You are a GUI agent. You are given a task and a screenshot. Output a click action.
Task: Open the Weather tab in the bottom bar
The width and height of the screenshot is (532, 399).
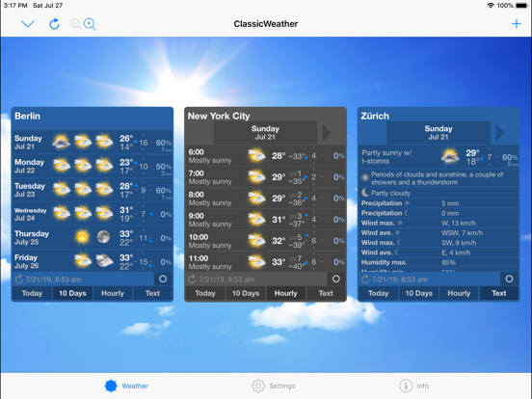(126, 386)
